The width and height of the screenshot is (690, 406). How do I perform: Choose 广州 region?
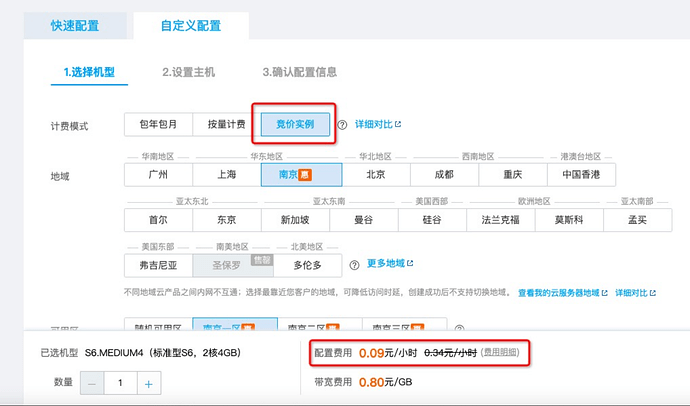click(158, 175)
